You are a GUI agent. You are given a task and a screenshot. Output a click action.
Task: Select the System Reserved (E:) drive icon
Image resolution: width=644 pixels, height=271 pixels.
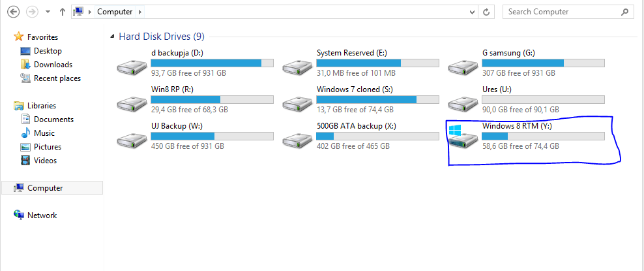pyautogui.click(x=297, y=67)
